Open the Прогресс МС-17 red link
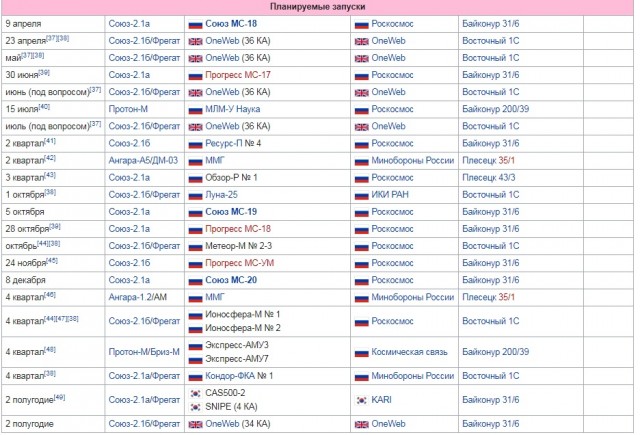This screenshot has height=435, width=640. pos(238,75)
